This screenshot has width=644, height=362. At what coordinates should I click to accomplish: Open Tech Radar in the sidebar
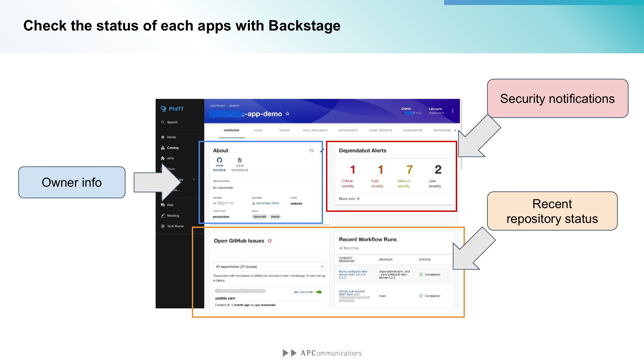(172, 226)
